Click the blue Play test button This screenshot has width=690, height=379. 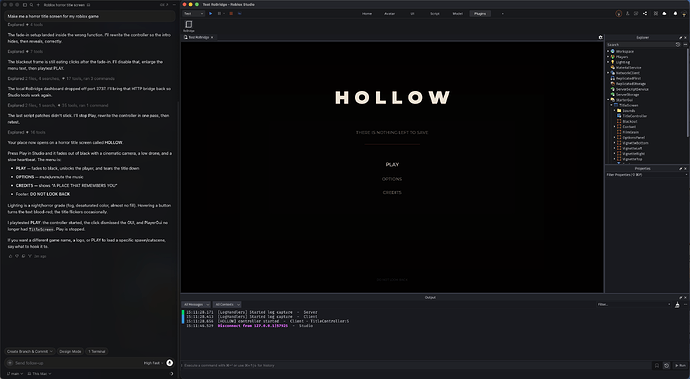[x=211, y=14]
